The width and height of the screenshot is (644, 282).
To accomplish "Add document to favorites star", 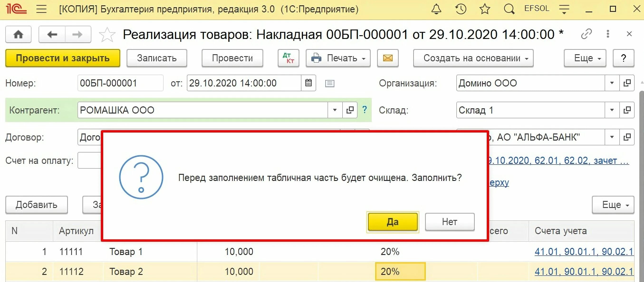I will tap(107, 34).
